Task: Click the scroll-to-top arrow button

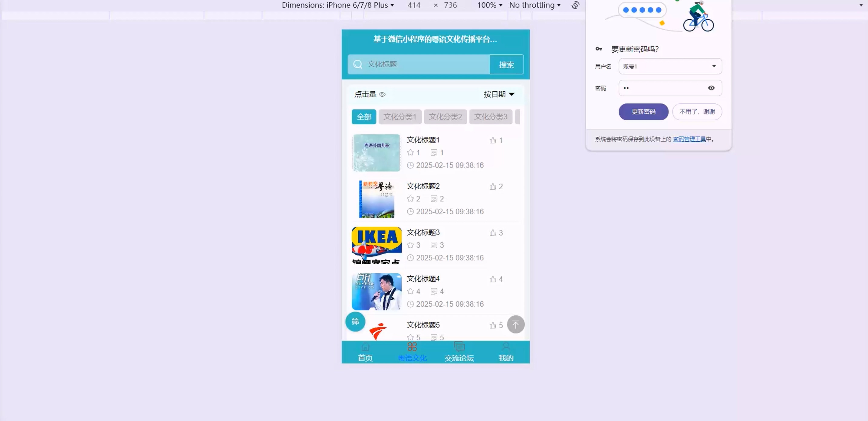Action: pyautogui.click(x=515, y=324)
